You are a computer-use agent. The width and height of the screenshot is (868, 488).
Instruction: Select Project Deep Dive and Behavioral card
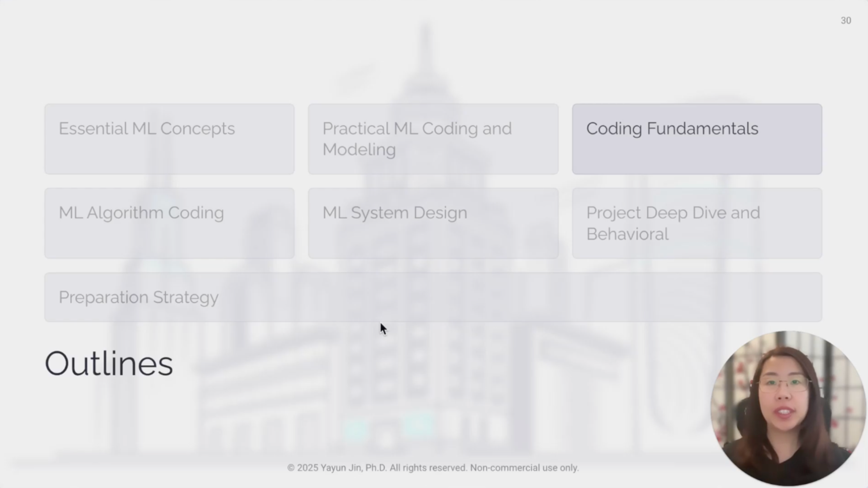coord(697,223)
